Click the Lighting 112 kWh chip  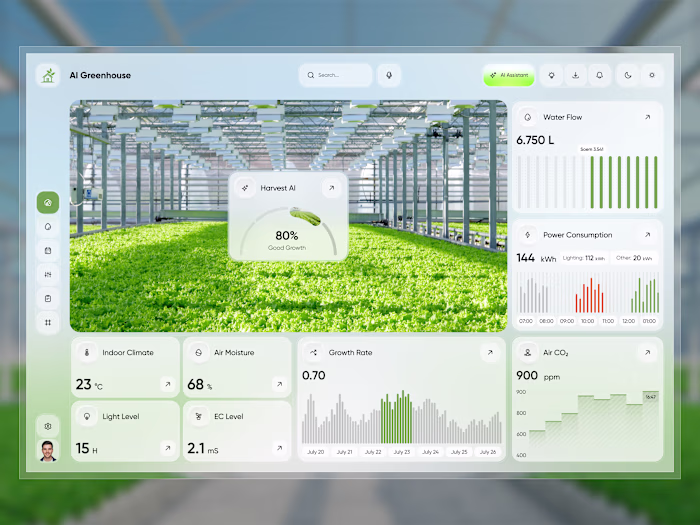pyautogui.click(x=584, y=258)
